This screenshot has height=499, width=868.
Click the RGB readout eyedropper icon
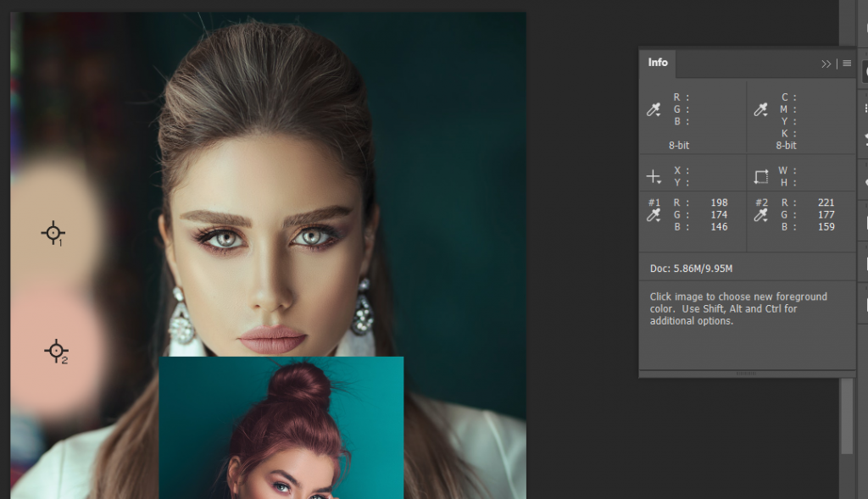[654, 109]
